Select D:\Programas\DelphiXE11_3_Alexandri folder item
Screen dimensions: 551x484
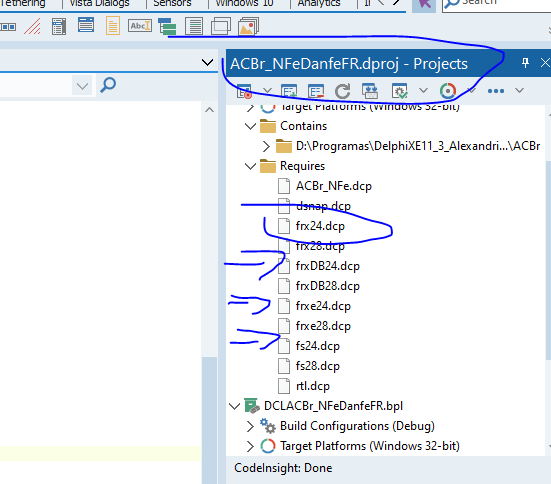tap(418, 146)
